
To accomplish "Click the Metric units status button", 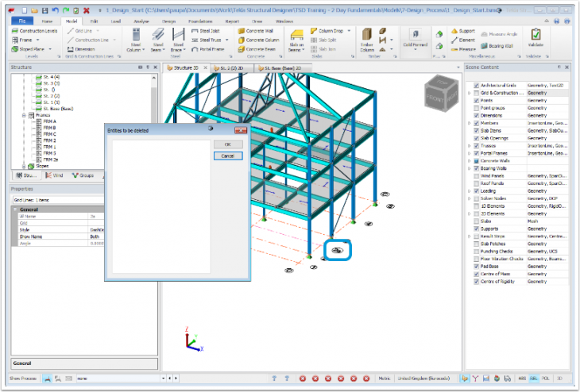I will (385, 379).
